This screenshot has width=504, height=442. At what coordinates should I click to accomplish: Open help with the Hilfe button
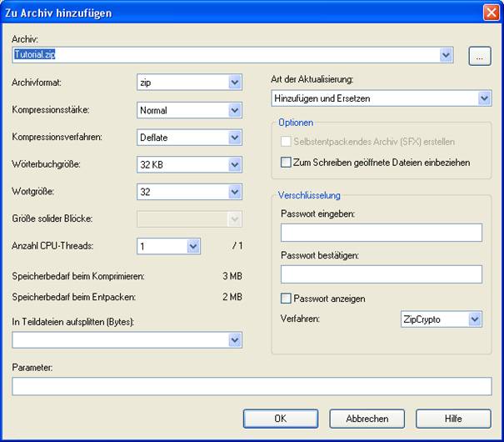click(x=452, y=419)
